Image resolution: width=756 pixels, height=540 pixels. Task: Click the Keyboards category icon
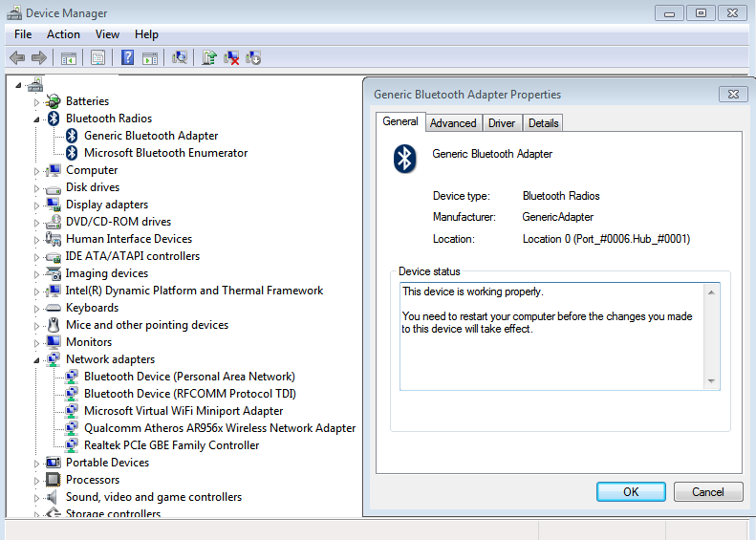[53, 308]
